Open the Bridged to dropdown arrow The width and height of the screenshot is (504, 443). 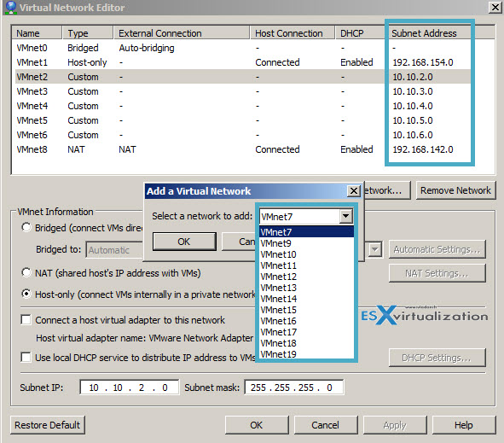pos(374,249)
